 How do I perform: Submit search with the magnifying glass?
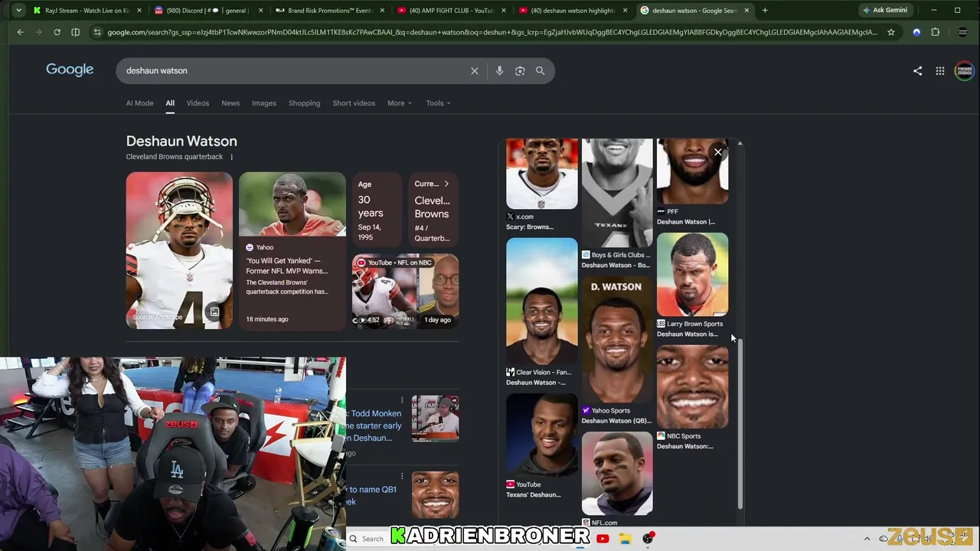tap(540, 70)
